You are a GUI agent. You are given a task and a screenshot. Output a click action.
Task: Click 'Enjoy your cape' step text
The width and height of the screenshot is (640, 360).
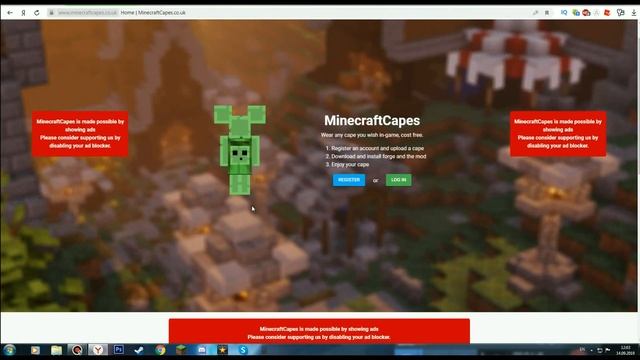point(350,164)
